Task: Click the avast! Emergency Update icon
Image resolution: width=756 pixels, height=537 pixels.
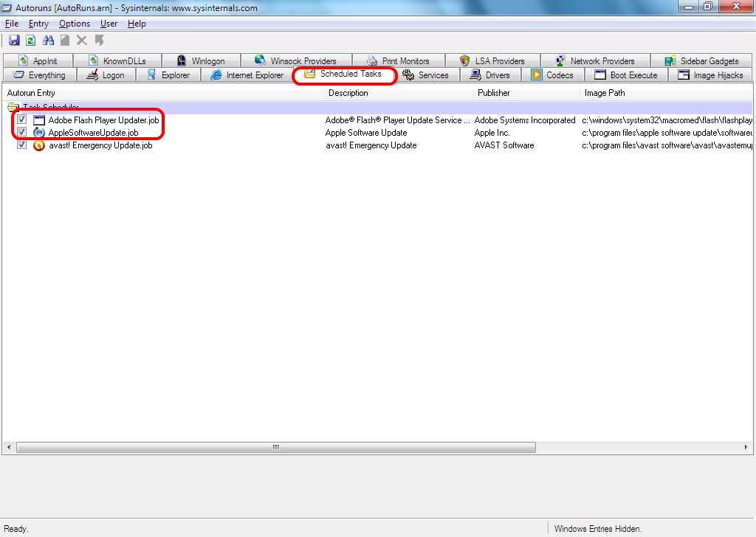Action: click(39, 145)
